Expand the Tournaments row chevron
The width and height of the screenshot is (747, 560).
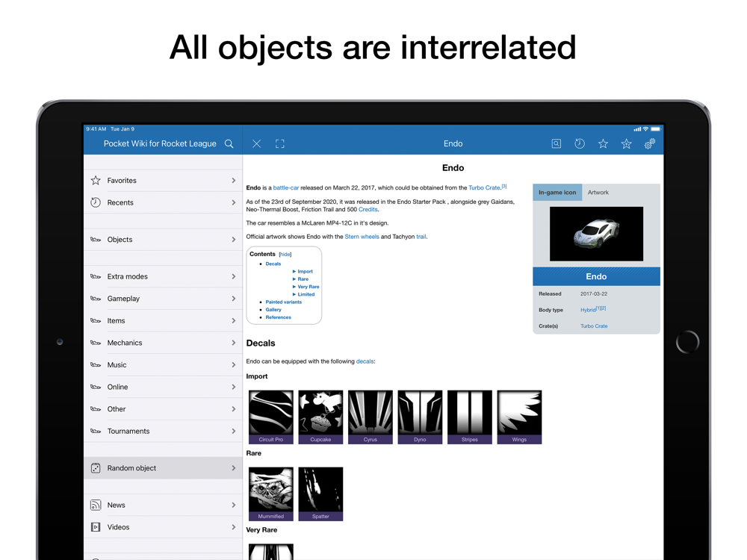pos(233,431)
